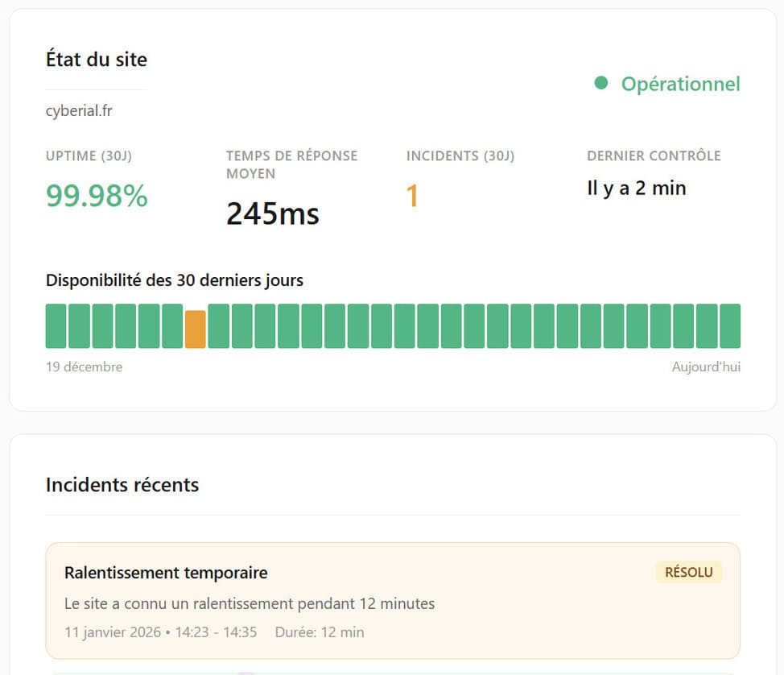Viewport: 784px width, 675px height.
Task: Click the 99.98% uptime value
Action: 97,195
